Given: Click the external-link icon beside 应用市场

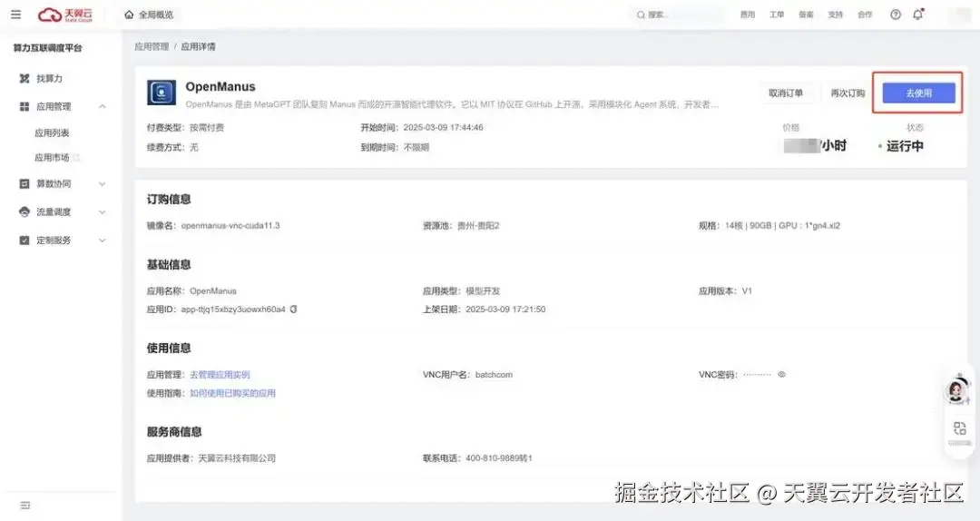Looking at the screenshot, I should 76,158.
